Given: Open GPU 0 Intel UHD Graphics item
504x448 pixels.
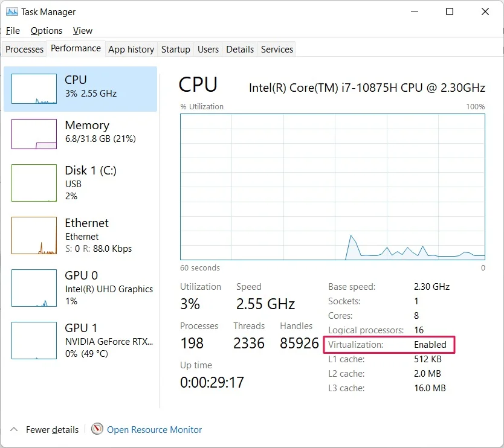Looking at the screenshot, I should tap(80, 288).
